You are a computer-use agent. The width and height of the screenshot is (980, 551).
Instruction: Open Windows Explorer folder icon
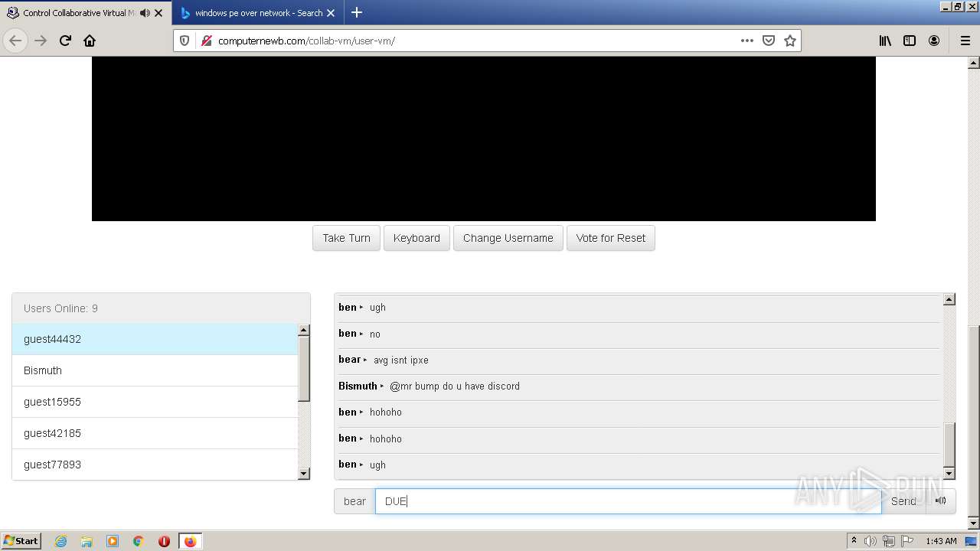[87, 541]
